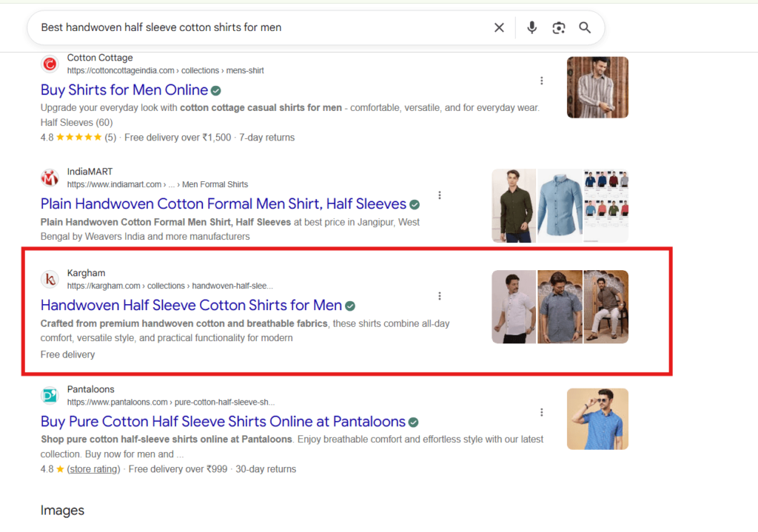Image resolution: width=758 pixels, height=532 pixels.
Task: Click the 4.8 five-star rating under Cotton Cottage
Action: 78,138
